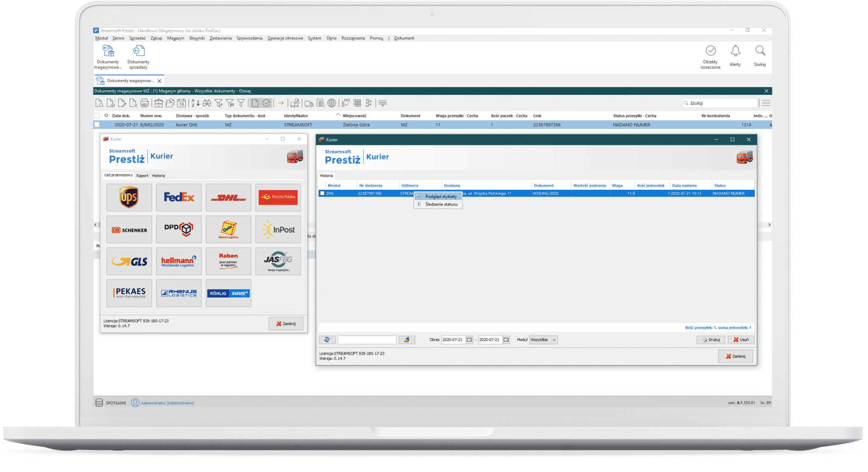The image size is (868, 472).
Task: Switch to the Raport tab in Kurier window
Action: click(143, 175)
